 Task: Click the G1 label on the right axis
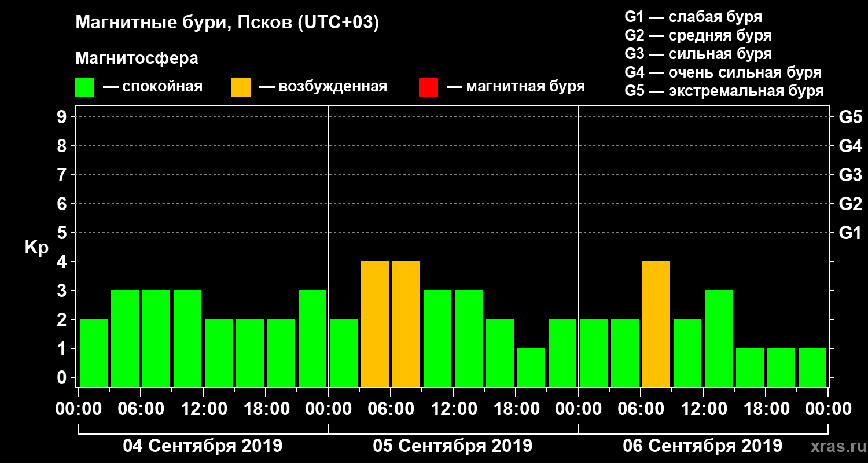851,233
